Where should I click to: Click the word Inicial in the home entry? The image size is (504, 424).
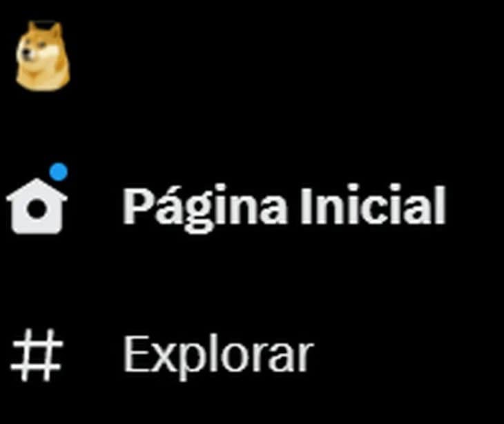click(374, 204)
